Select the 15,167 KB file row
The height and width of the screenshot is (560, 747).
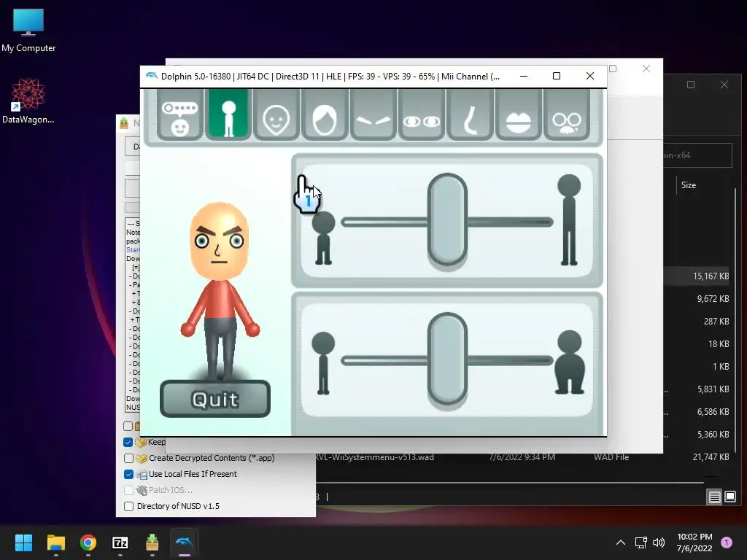tap(696, 276)
